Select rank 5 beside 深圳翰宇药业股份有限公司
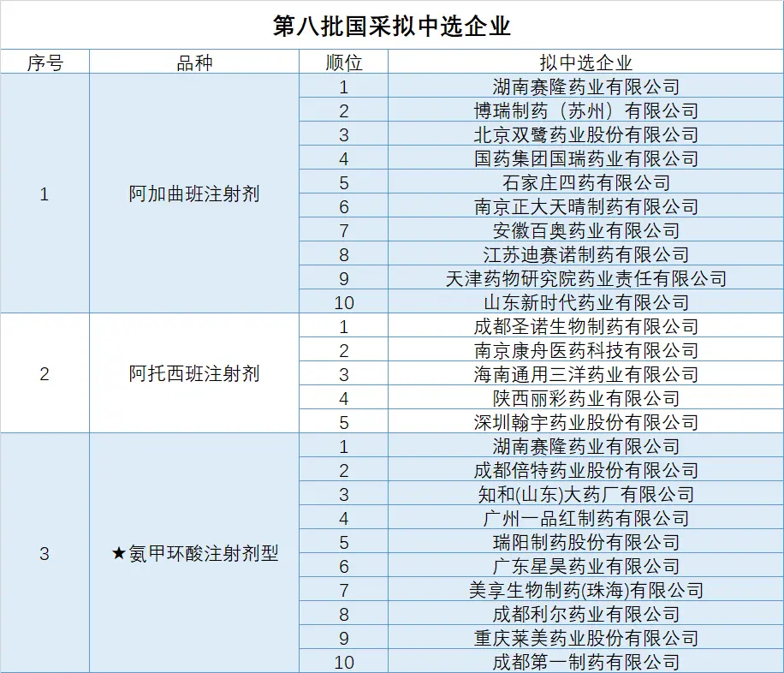 [x=343, y=423]
